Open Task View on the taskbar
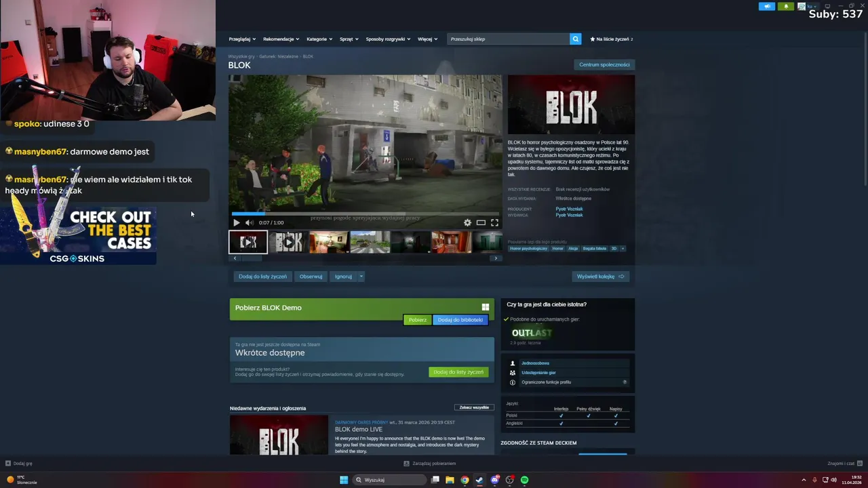 coord(435,480)
